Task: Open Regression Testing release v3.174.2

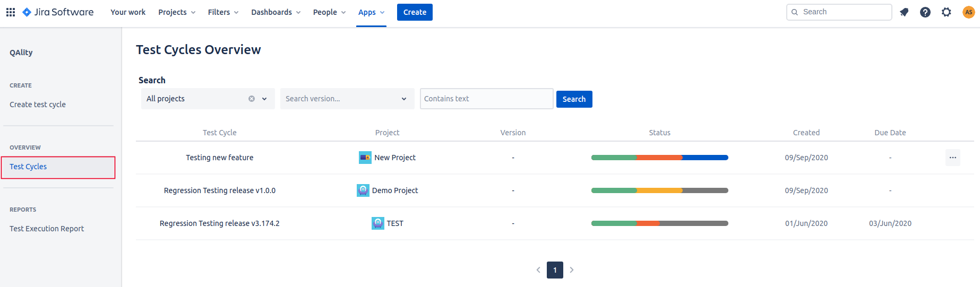Action: click(x=220, y=223)
